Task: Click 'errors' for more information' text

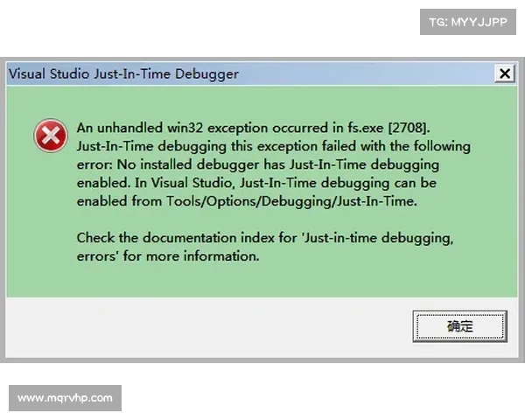Action: 168,256
